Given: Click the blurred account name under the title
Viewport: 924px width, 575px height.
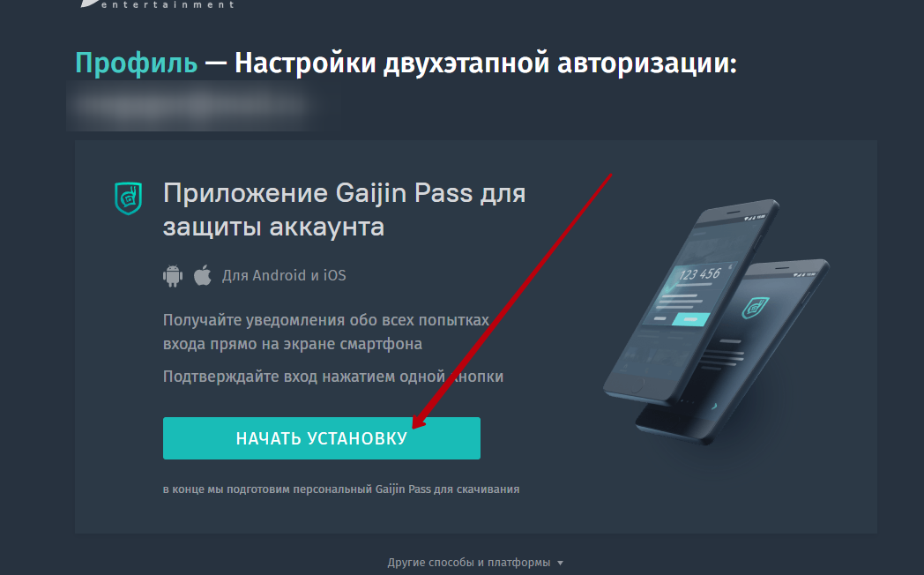Looking at the screenshot, I should [192, 106].
